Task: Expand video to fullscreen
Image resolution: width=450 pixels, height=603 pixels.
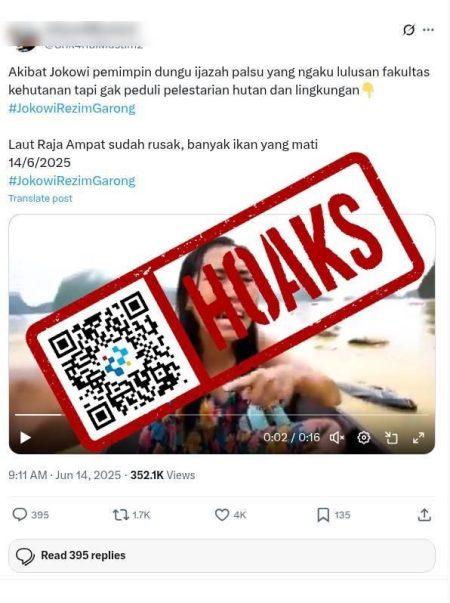Action: 418,437
